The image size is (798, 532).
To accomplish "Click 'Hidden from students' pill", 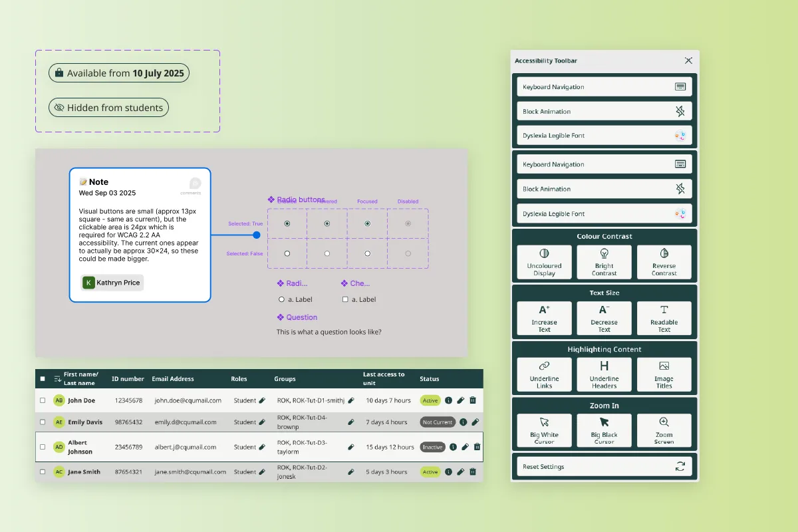I will (108, 107).
